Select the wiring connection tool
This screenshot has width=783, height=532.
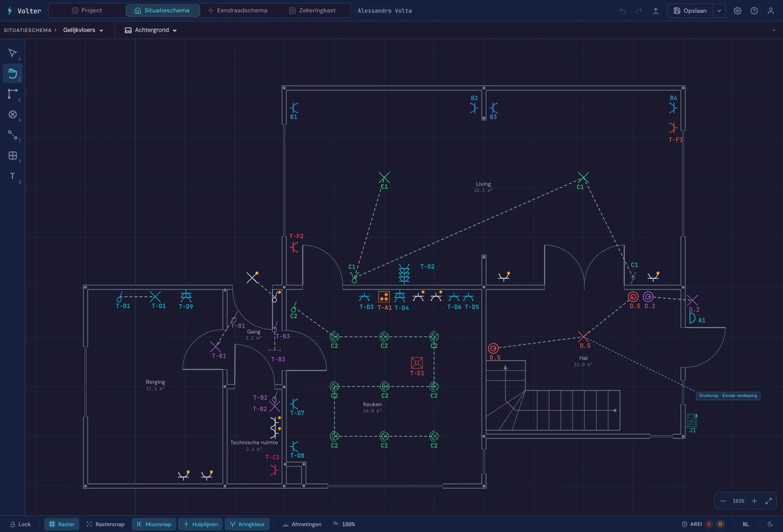click(13, 135)
